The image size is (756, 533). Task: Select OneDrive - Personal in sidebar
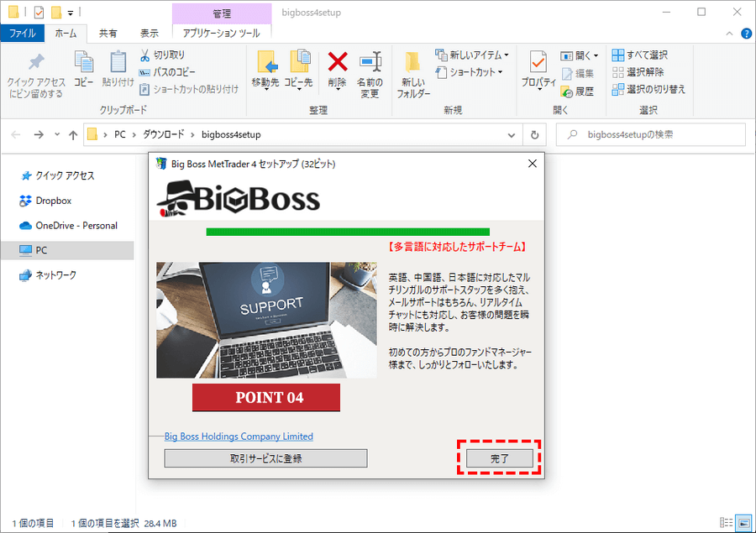pos(69,226)
